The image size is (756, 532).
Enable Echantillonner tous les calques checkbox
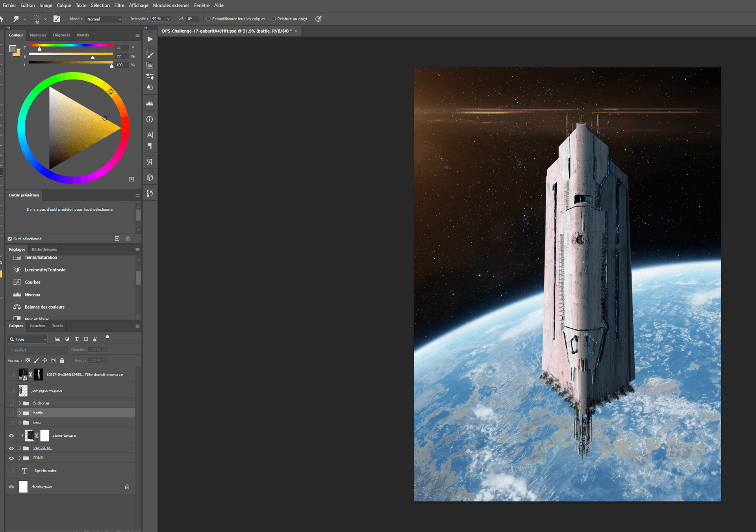pos(209,19)
